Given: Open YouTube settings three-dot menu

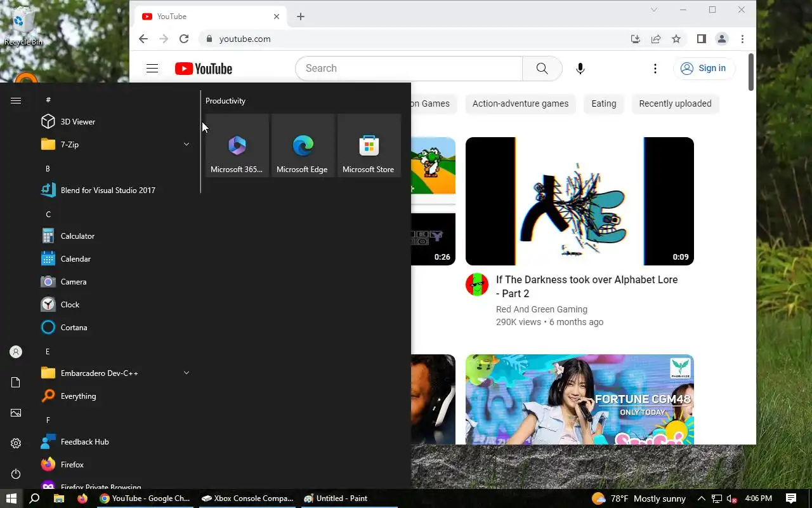Looking at the screenshot, I should 655,68.
